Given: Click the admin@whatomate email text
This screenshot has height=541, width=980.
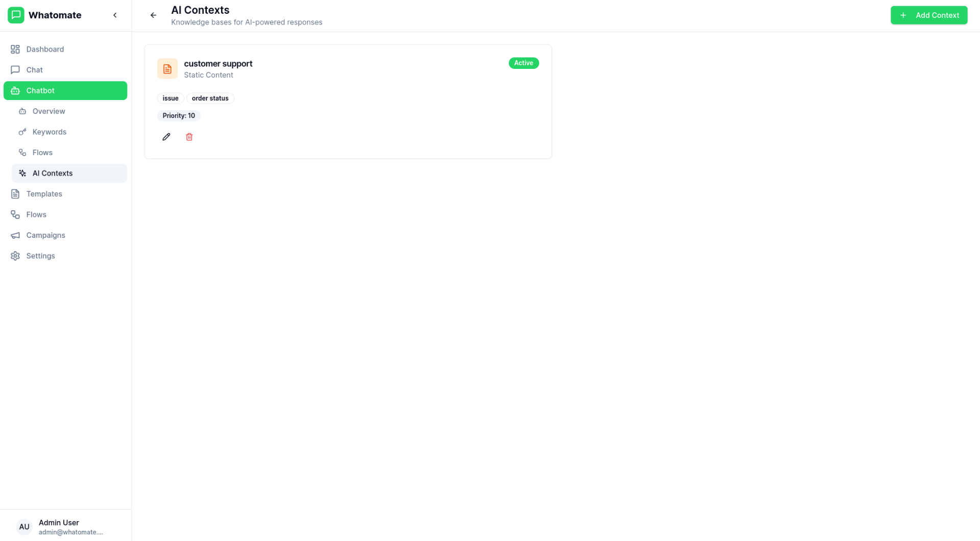Looking at the screenshot, I should [x=71, y=532].
